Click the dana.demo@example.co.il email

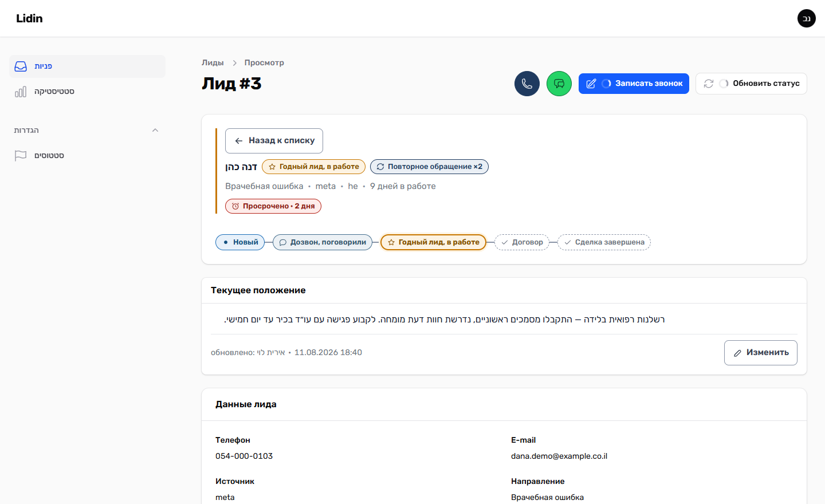[x=559, y=456]
